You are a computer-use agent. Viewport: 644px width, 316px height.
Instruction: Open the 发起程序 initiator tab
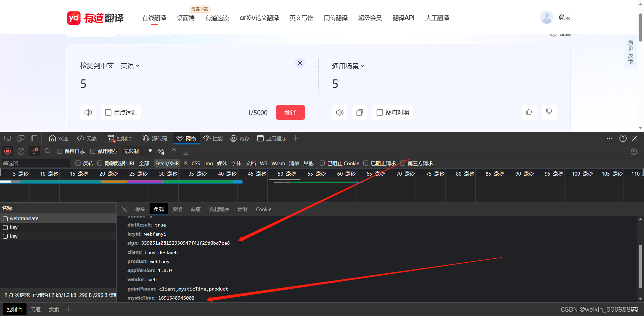coord(219,209)
